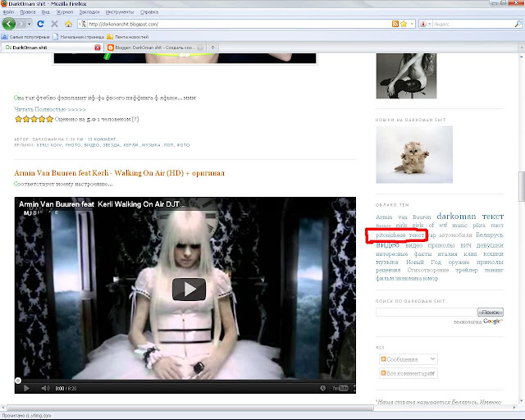The height and width of the screenshot is (420, 525).
Task: Bookmark this page with the star icon
Action: pos(404,24)
